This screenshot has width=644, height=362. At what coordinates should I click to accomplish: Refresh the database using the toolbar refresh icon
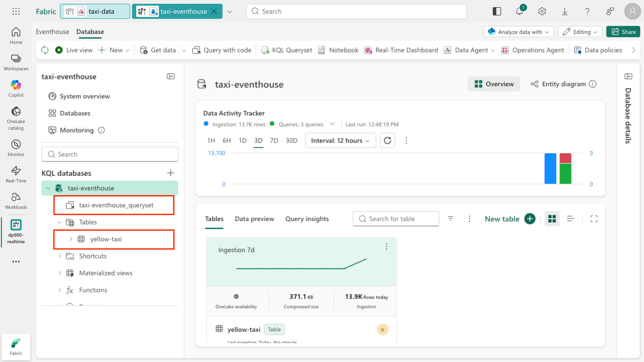pyautogui.click(x=45, y=50)
